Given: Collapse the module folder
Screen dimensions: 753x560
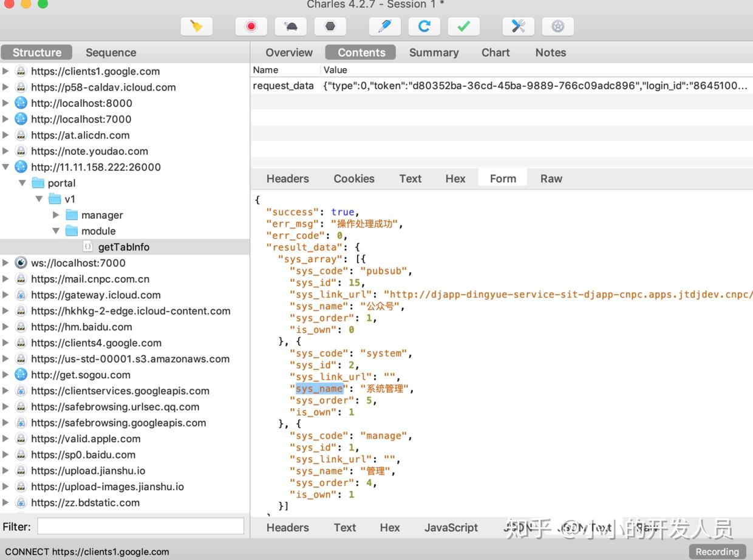Looking at the screenshot, I should coord(56,231).
